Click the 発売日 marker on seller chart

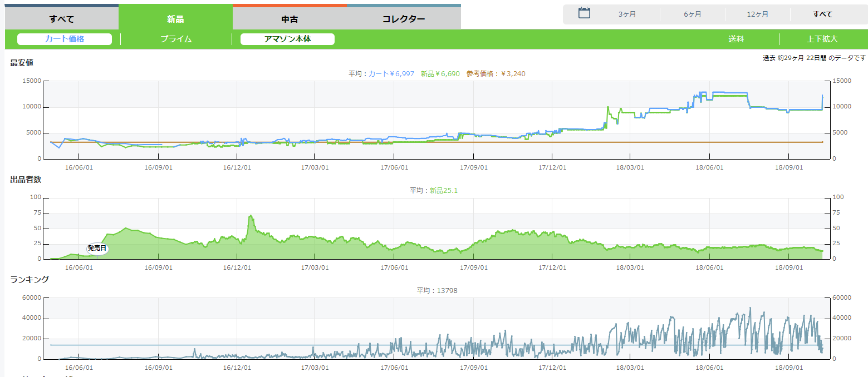pyautogui.click(x=97, y=248)
